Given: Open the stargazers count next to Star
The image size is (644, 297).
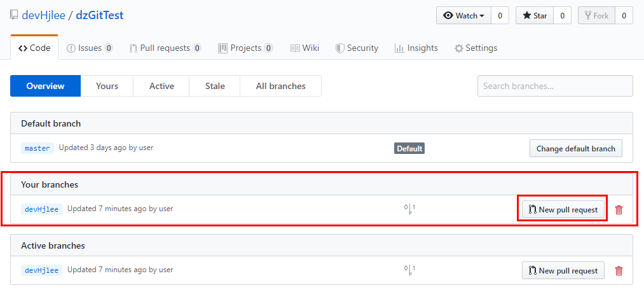Looking at the screenshot, I should tap(562, 16).
